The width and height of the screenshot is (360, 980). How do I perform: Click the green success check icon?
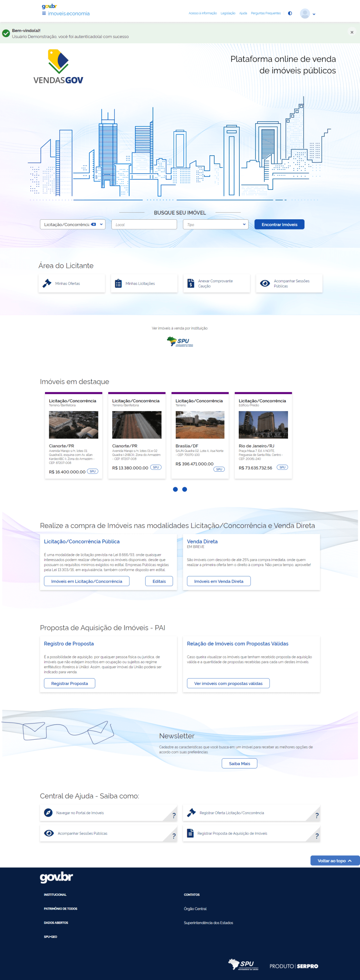(x=6, y=33)
